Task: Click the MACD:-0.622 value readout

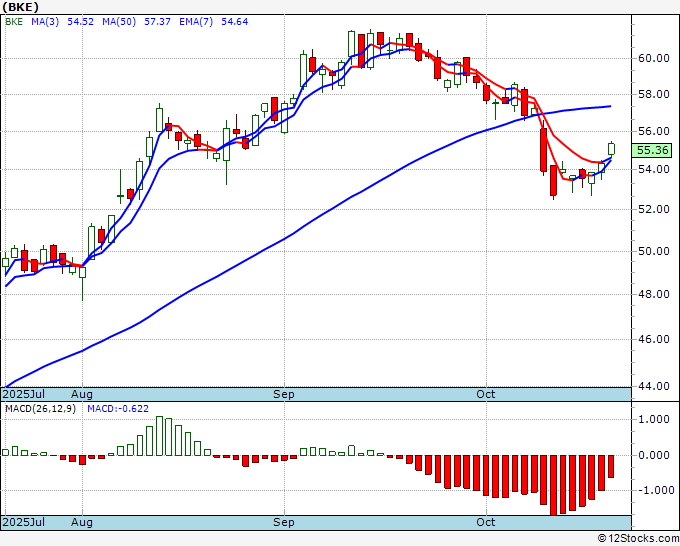Action: [x=118, y=409]
